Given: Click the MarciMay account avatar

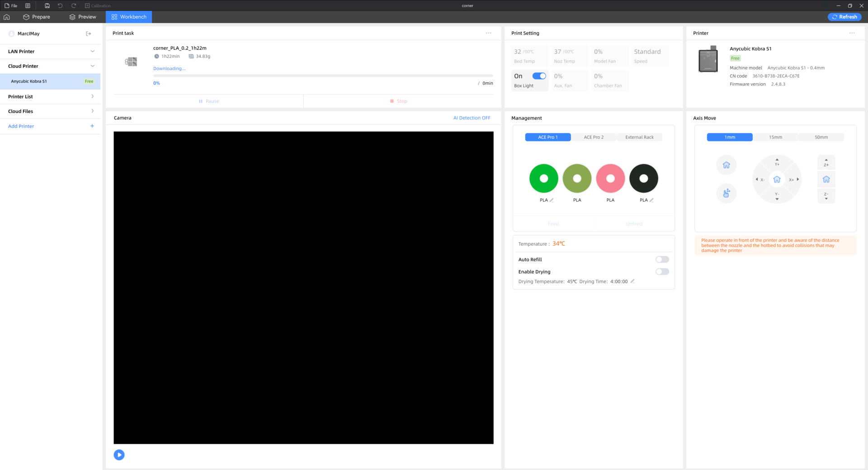Looking at the screenshot, I should coord(12,33).
